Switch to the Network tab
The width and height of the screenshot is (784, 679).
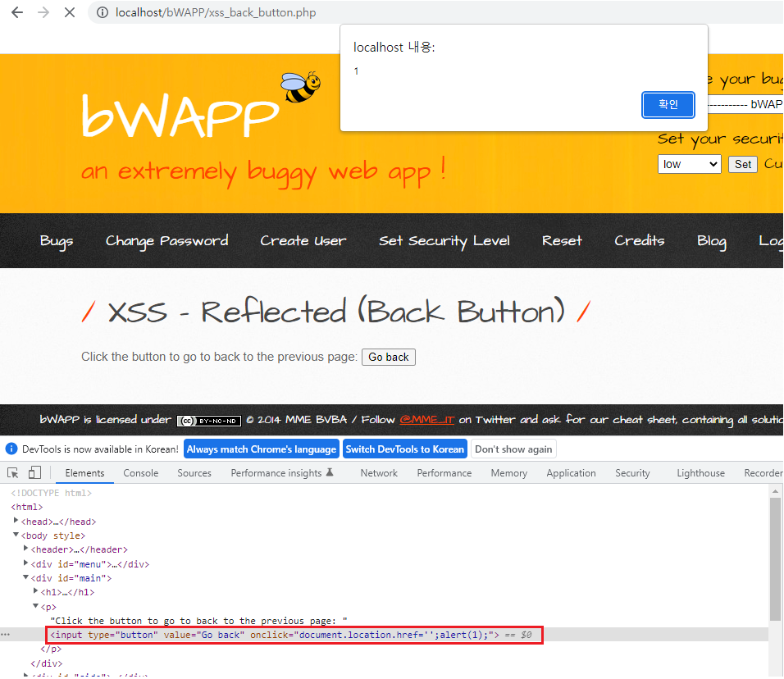pos(379,473)
